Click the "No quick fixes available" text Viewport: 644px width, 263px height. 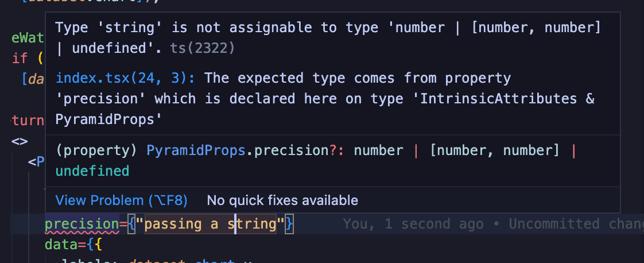tap(282, 200)
